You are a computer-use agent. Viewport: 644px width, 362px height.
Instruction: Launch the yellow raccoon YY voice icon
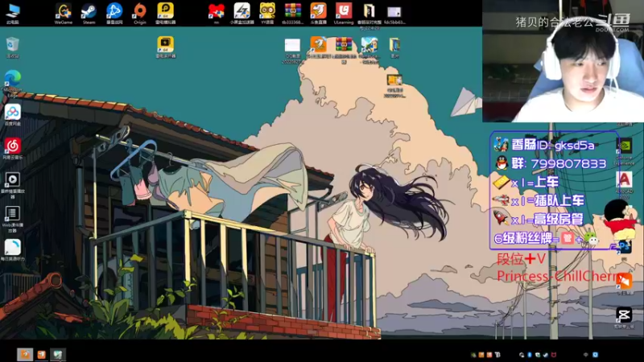267,14
